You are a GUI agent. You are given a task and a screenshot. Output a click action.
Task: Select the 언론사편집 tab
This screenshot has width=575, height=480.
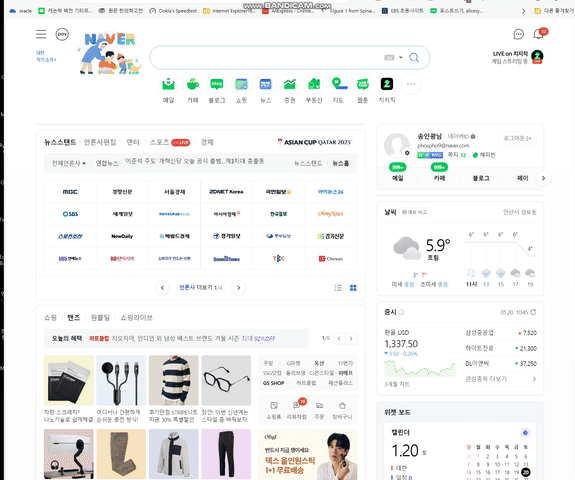[x=100, y=142]
